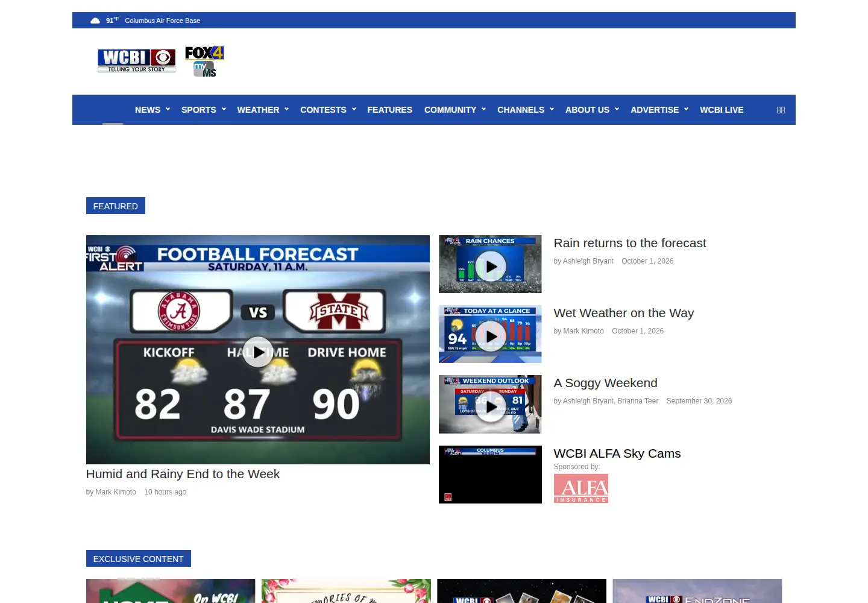
Task: Expand the Weather dropdown arrow
Action: [x=286, y=109]
